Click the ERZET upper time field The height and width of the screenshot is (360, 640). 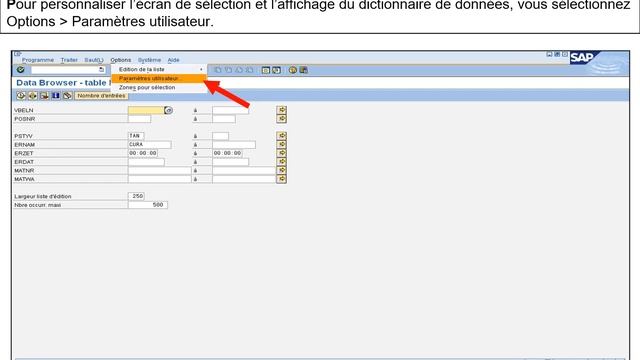227,153
